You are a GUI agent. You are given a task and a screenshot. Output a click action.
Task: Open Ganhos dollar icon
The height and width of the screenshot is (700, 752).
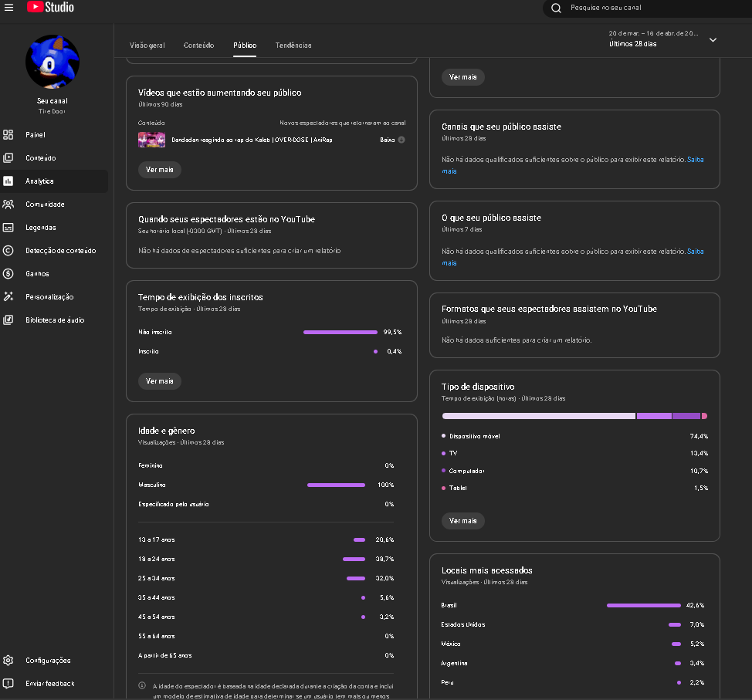tap(8, 274)
